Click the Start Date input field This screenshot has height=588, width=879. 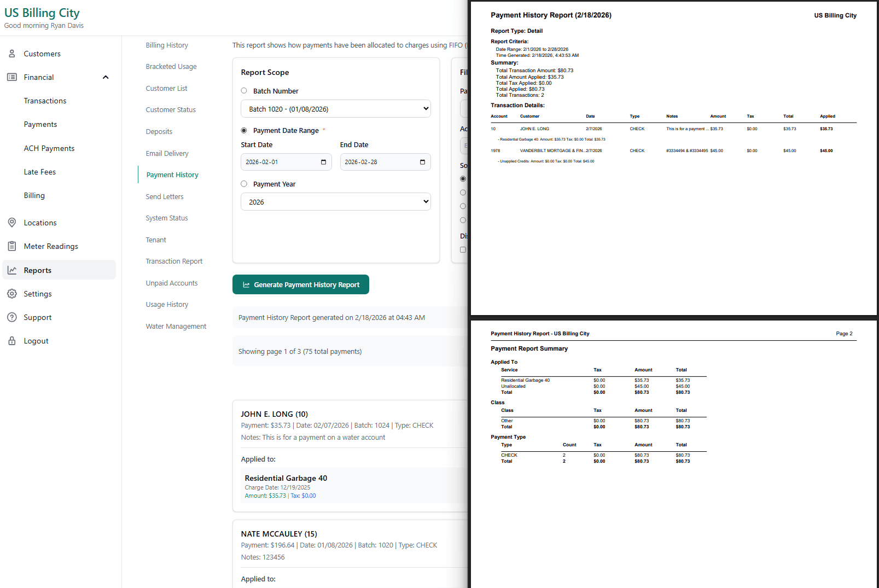click(x=286, y=162)
